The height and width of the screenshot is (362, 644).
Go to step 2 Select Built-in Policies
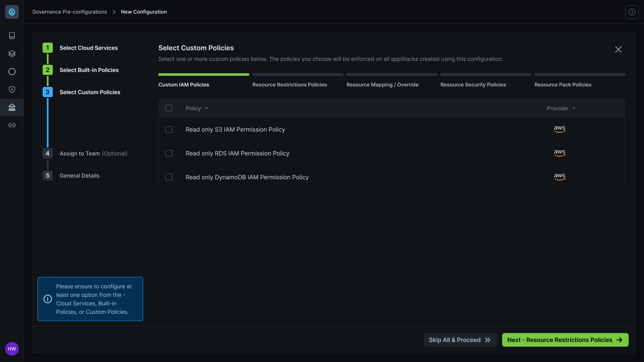coord(80,70)
